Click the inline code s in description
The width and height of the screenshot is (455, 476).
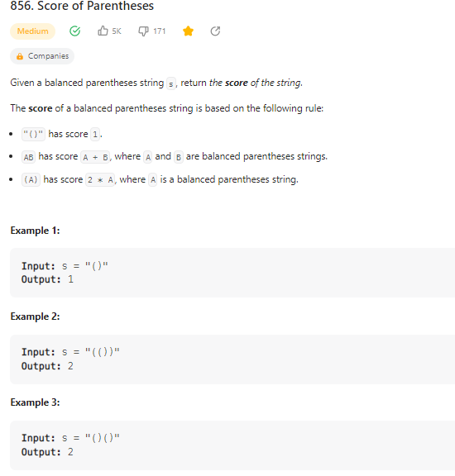(171, 83)
